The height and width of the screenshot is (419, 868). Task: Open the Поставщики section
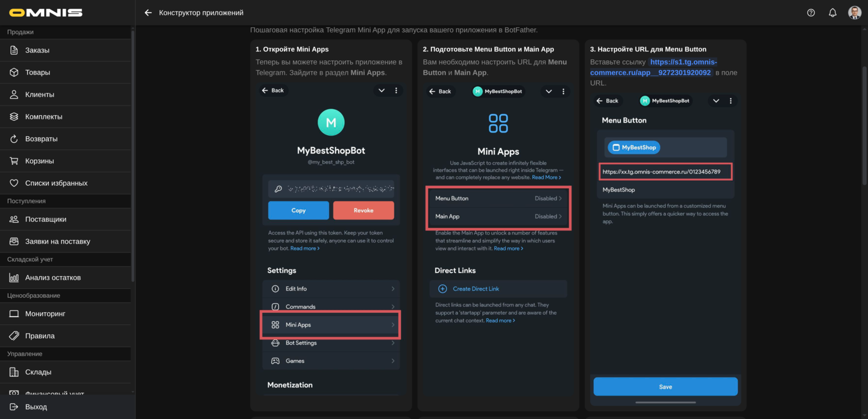tap(46, 219)
